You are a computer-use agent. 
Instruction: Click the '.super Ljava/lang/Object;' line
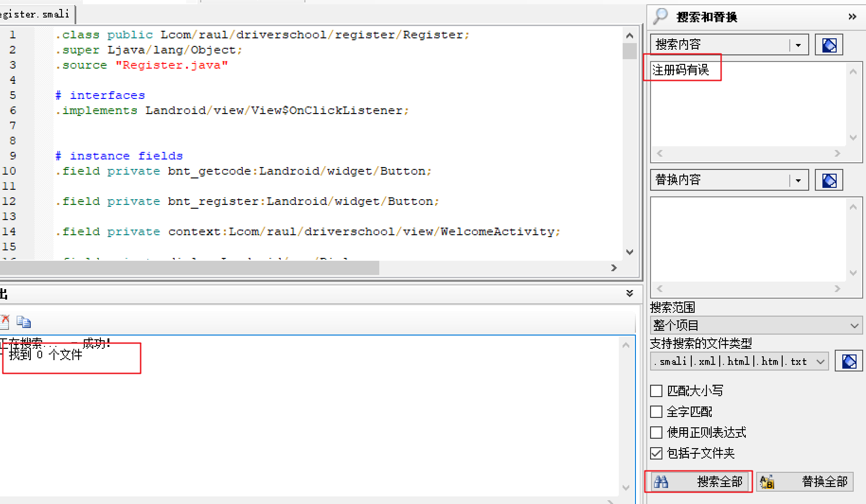(x=149, y=50)
